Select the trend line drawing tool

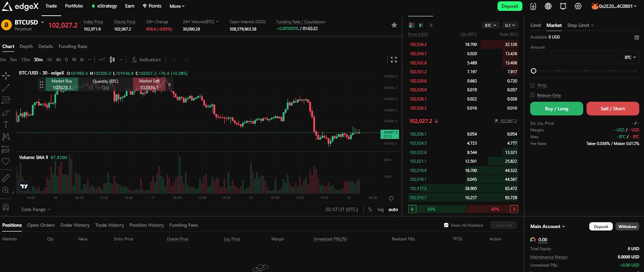[6, 87]
